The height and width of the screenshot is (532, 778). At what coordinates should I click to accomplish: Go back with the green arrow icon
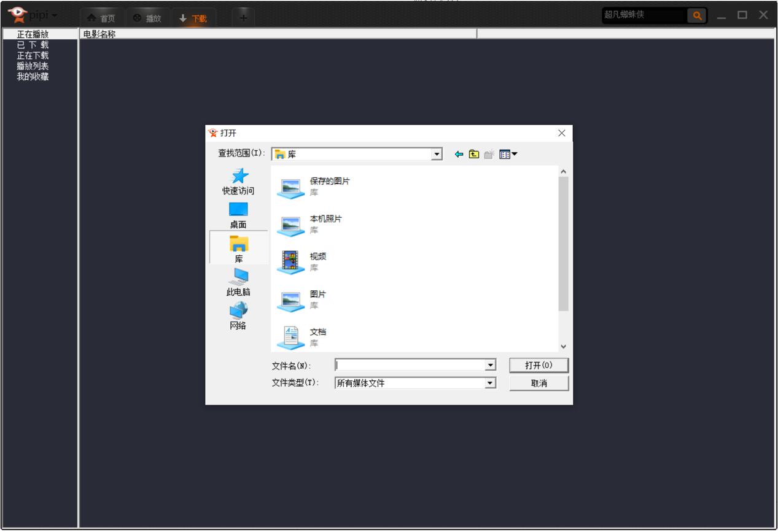[x=459, y=155]
